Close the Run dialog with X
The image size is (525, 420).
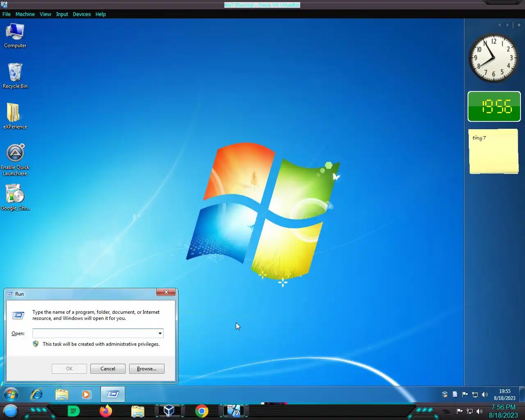point(166,292)
